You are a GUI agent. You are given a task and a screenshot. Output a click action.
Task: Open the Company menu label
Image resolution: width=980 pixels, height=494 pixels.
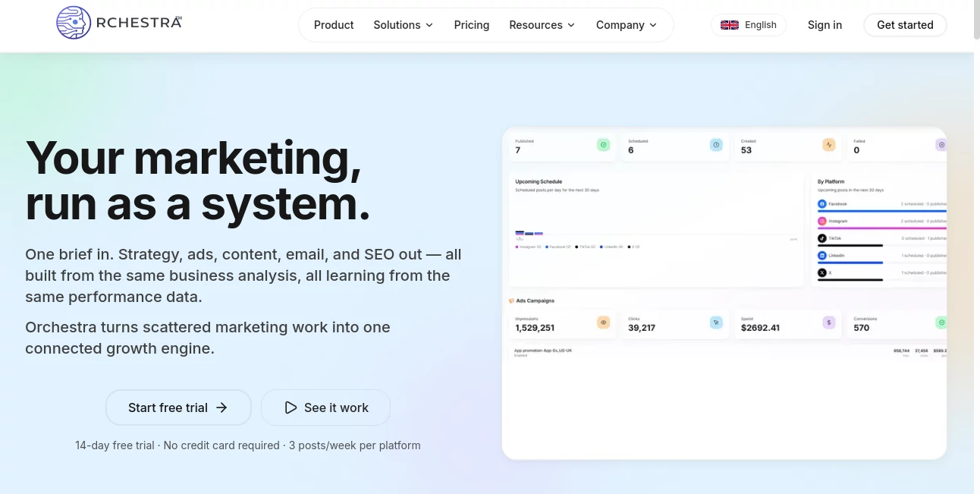[x=620, y=25]
